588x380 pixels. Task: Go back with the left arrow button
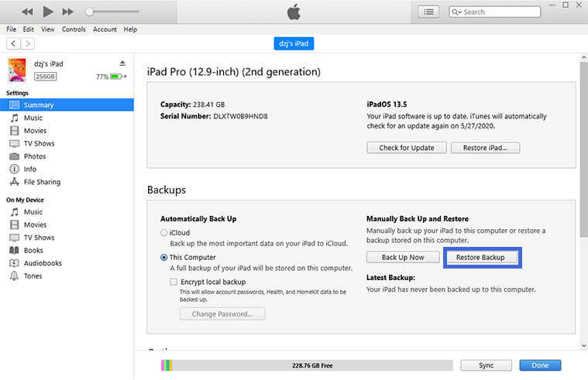point(13,43)
